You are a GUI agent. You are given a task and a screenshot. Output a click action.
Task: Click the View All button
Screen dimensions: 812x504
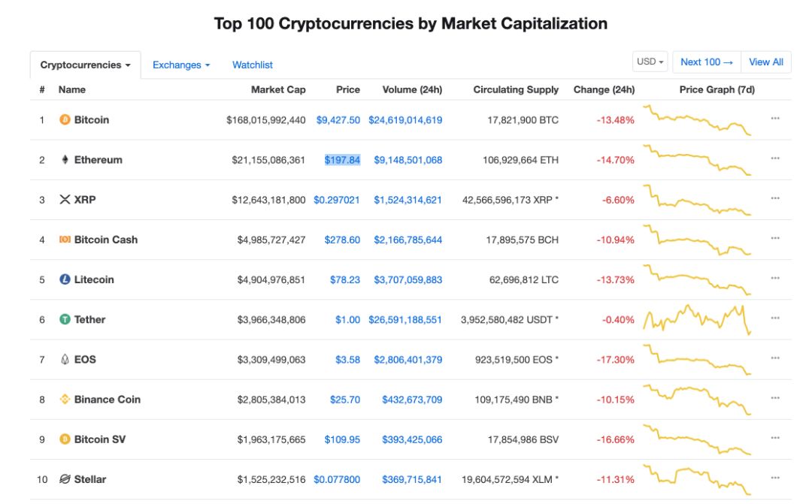[766, 62]
